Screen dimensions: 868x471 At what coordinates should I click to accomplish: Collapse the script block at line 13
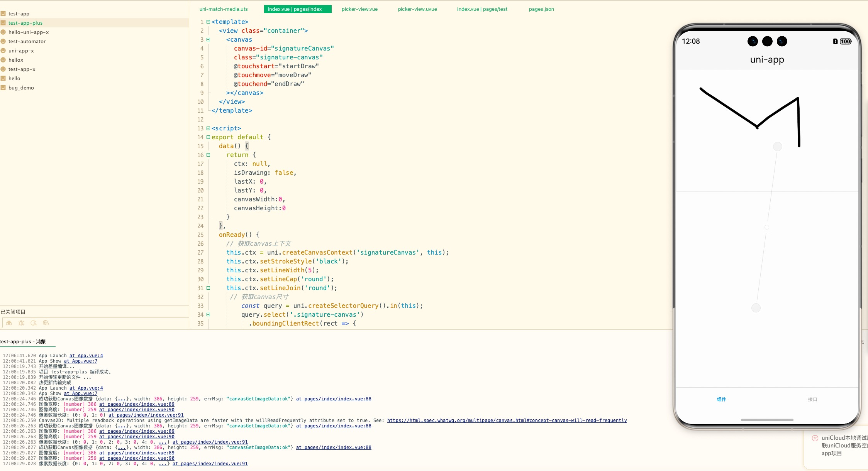pyautogui.click(x=209, y=128)
